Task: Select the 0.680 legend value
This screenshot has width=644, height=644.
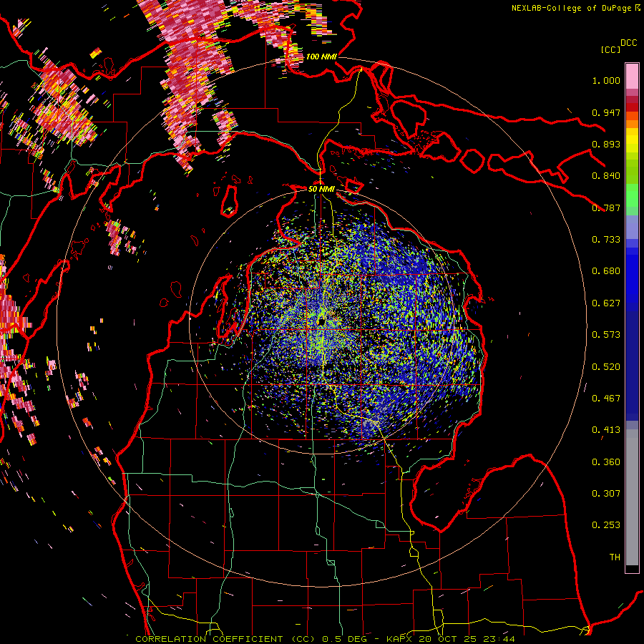Action: pyautogui.click(x=606, y=271)
